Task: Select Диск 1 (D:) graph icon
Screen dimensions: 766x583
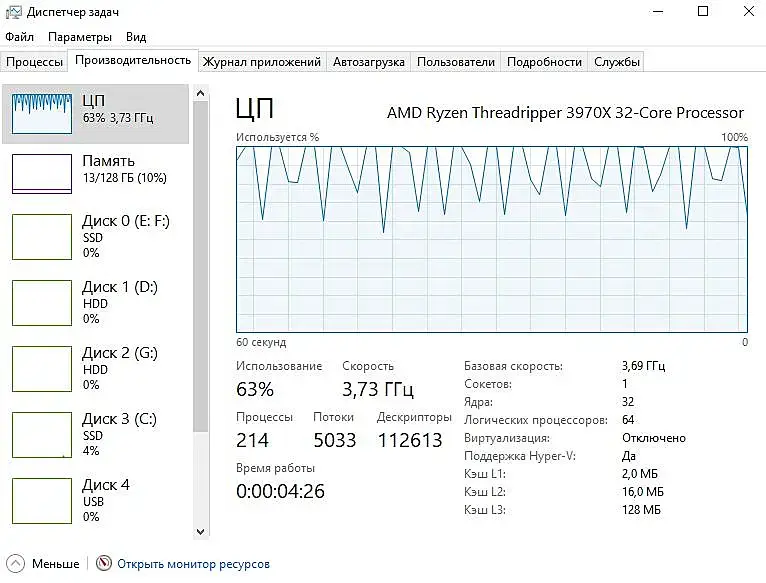Action: pos(42,303)
